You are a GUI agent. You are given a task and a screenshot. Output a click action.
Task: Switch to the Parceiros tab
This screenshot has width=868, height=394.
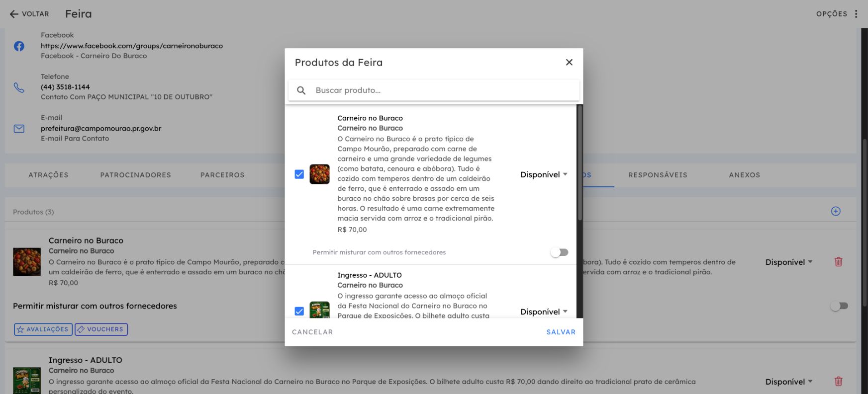pos(222,175)
